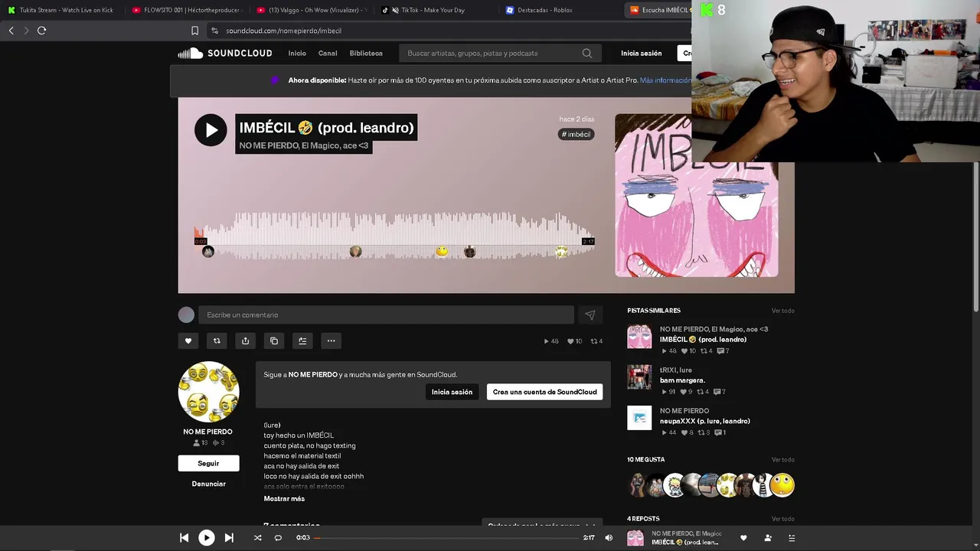Play the IMBÉCIL track with big play button

211,130
